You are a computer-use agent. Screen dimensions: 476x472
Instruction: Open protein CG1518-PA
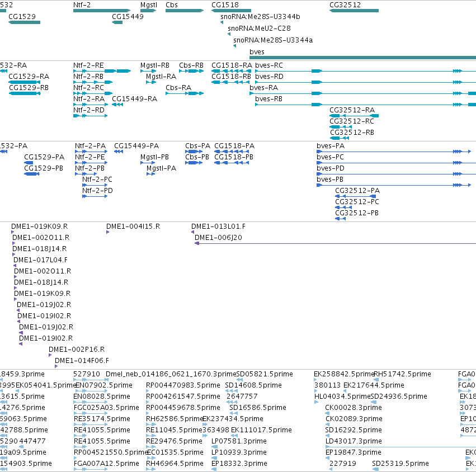pyautogui.click(x=232, y=152)
